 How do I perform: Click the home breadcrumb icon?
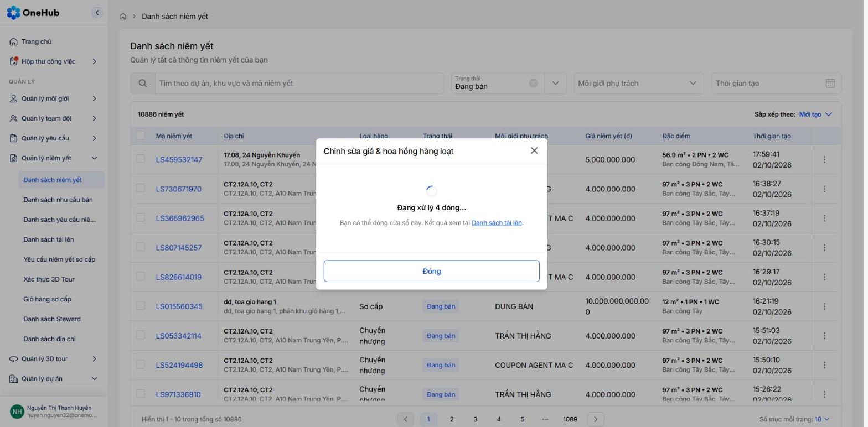(x=123, y=17)
